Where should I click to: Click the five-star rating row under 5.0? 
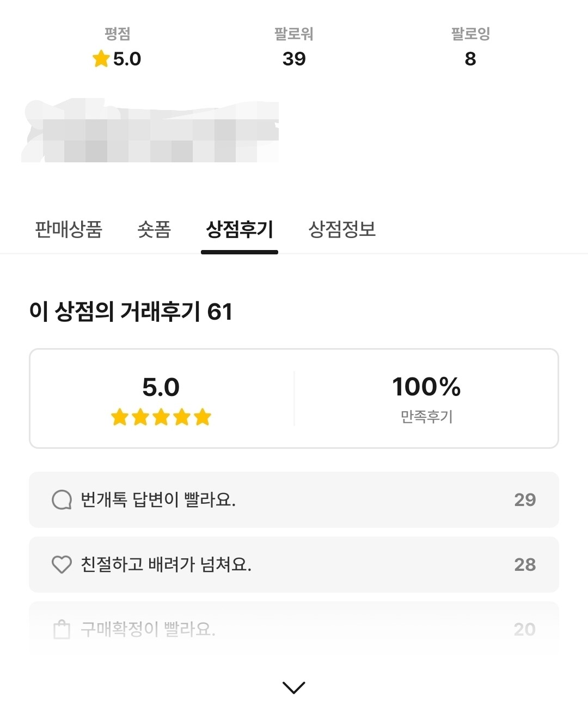(x=161, y=417)
